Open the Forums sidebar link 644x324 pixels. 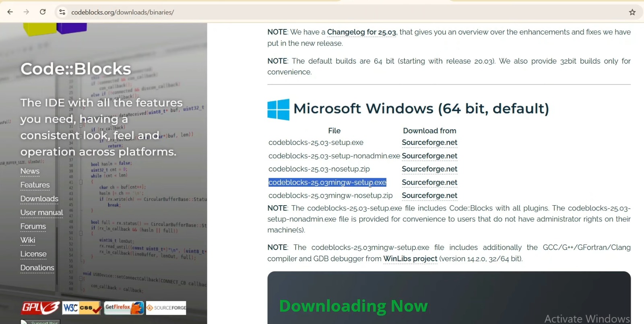(x=33, y=227)
